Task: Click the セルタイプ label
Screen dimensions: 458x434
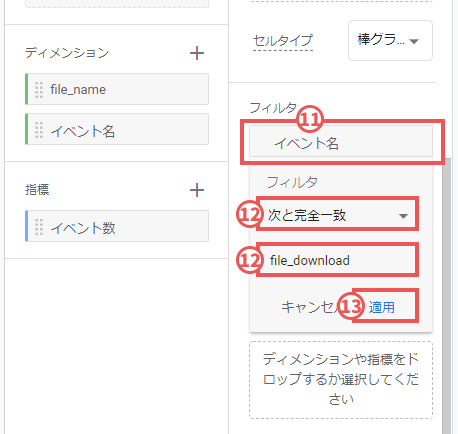Action: (283, 41)
